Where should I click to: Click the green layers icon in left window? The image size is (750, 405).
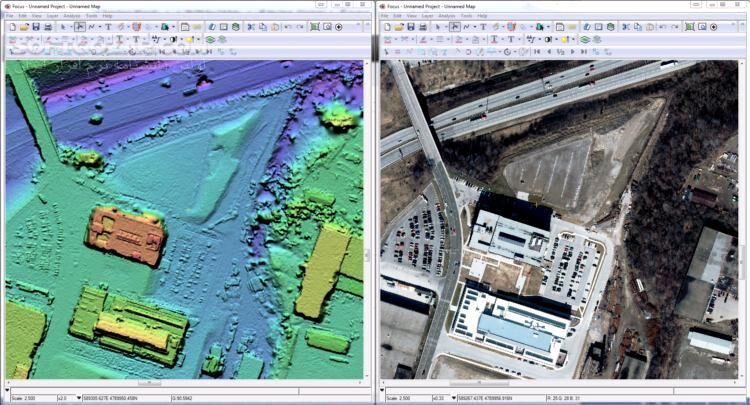point(210,39)
